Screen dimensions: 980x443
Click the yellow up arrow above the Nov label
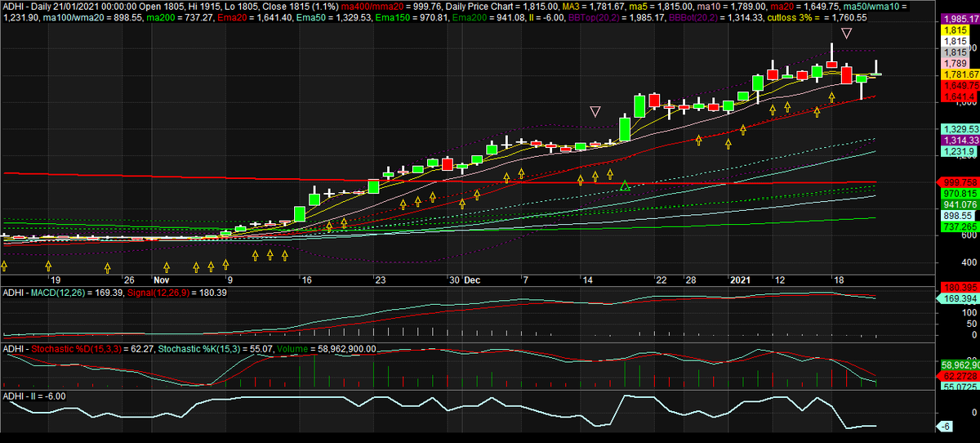(x=167, y=267)
